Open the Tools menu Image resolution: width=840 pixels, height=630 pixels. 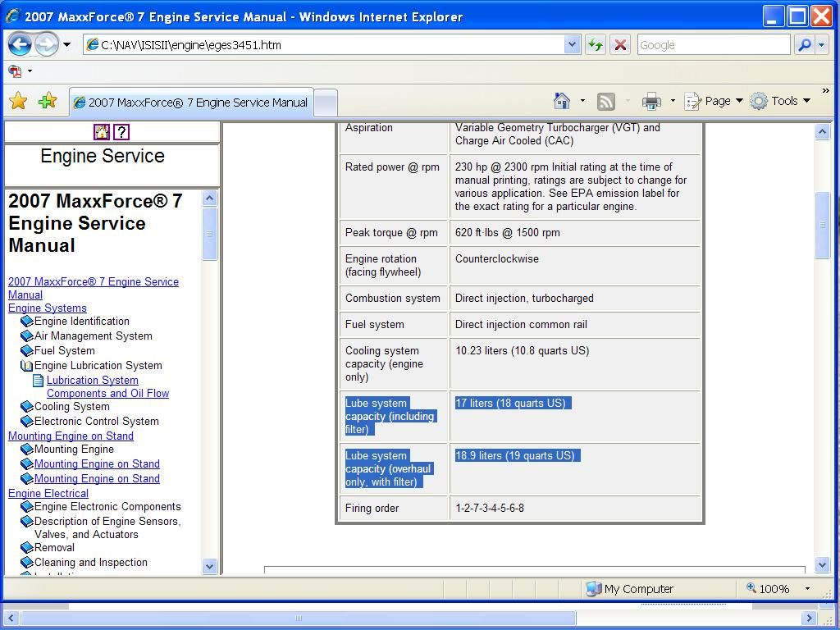(x=780, y=101)
